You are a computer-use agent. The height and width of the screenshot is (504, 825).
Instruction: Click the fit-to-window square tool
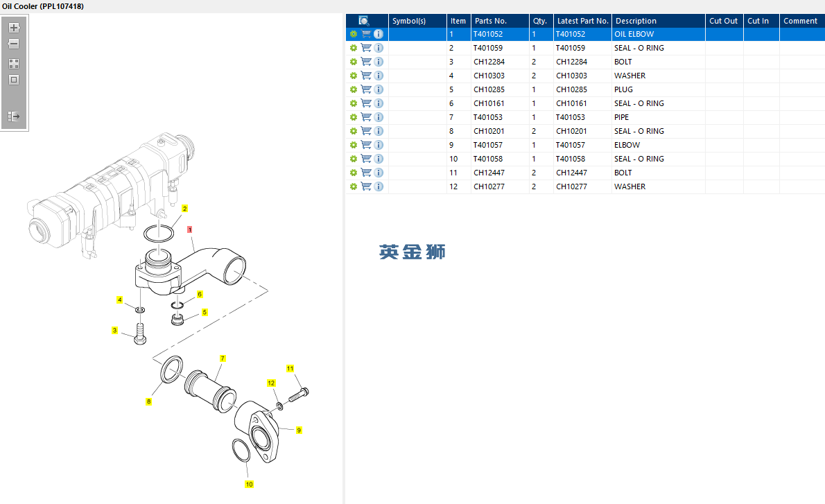point(14,80)
